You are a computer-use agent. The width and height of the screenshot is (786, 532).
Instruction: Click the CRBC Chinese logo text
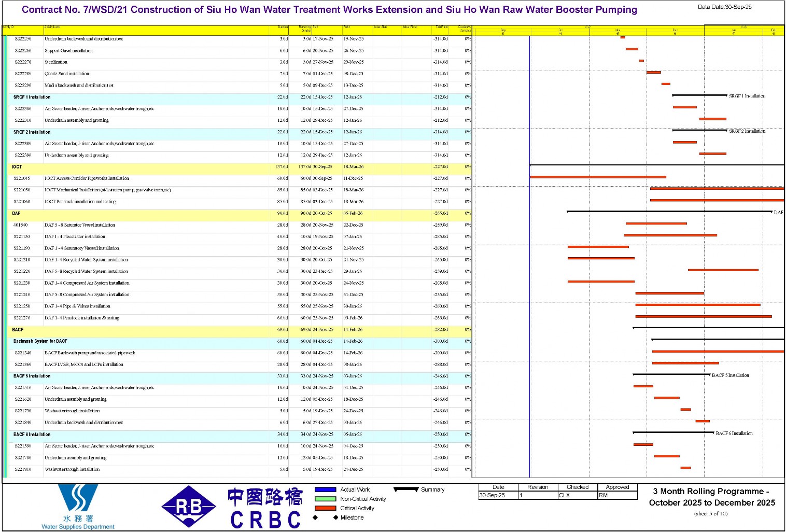265,508
